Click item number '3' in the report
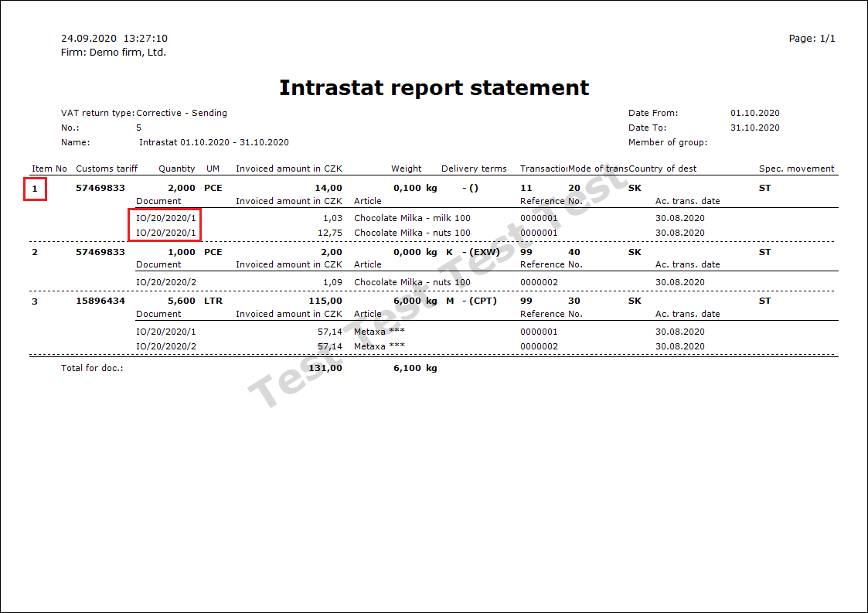Viewport: 868px width, 613px height. click(x=35, y=301)
